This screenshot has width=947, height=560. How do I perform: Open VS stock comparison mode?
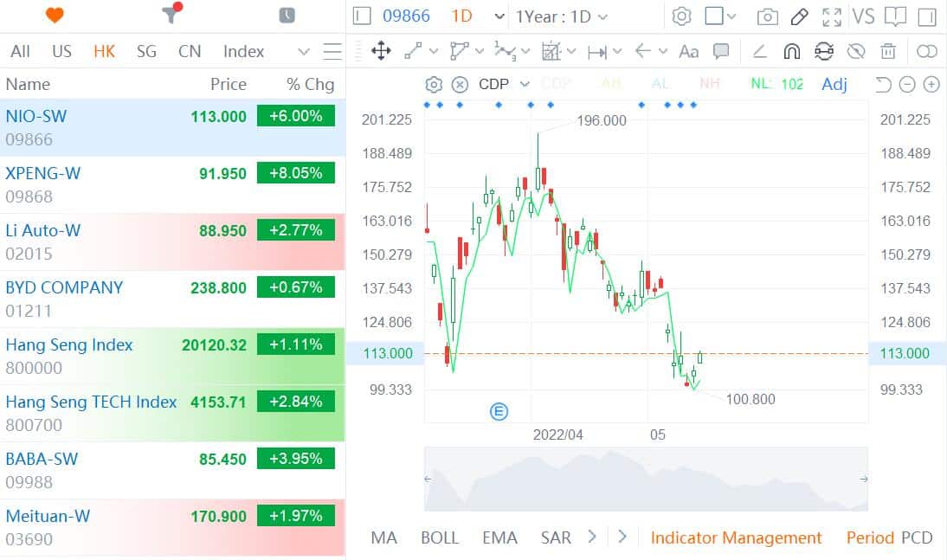click(862, 16)
